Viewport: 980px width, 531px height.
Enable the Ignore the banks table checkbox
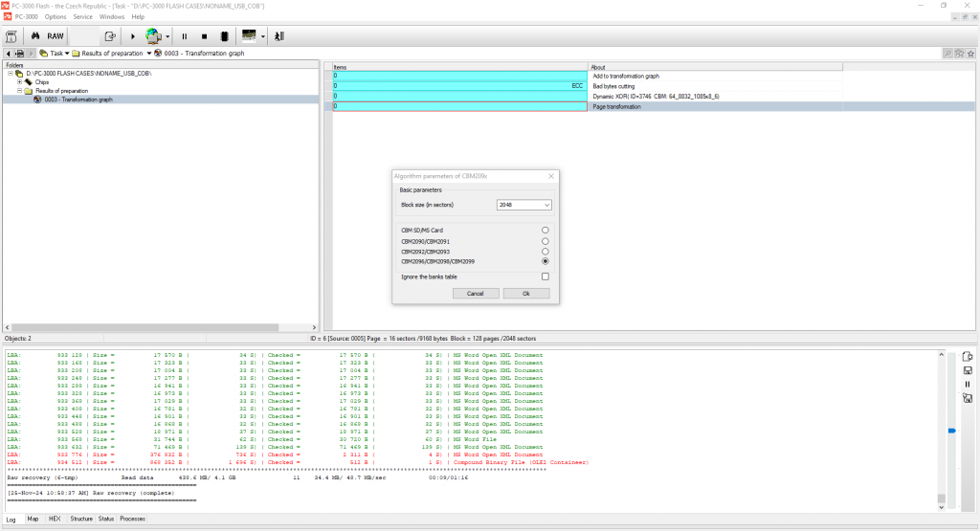(x=546, y=277)
